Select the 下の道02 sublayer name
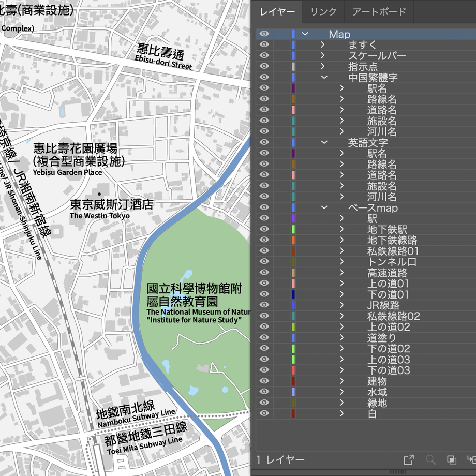The width and height of the screenshot is (476, 476). 389,349
